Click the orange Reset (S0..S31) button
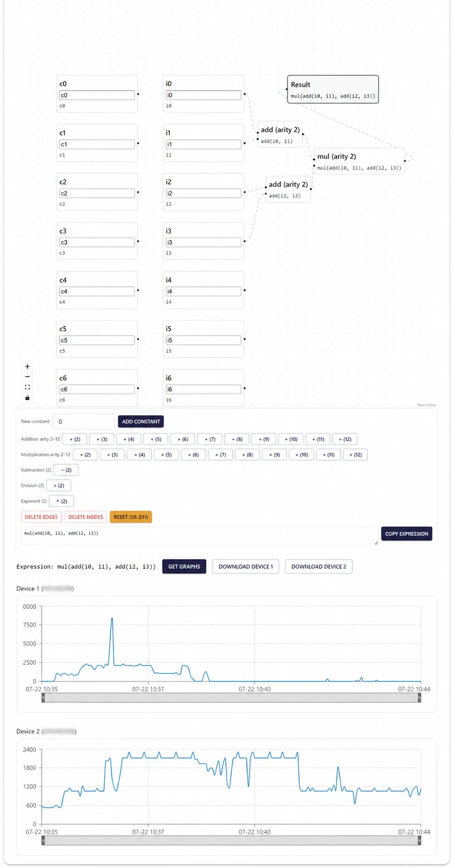 (x=131, y=517)
